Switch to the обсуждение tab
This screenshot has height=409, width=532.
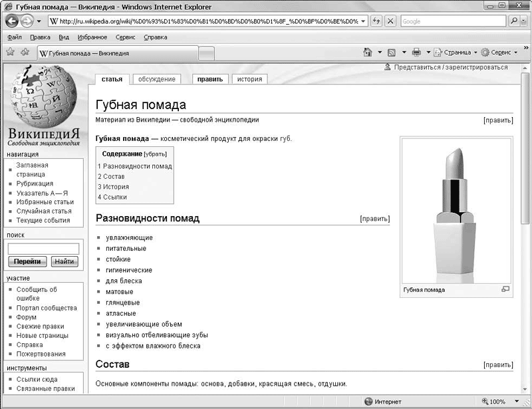(x=156, y=79)
